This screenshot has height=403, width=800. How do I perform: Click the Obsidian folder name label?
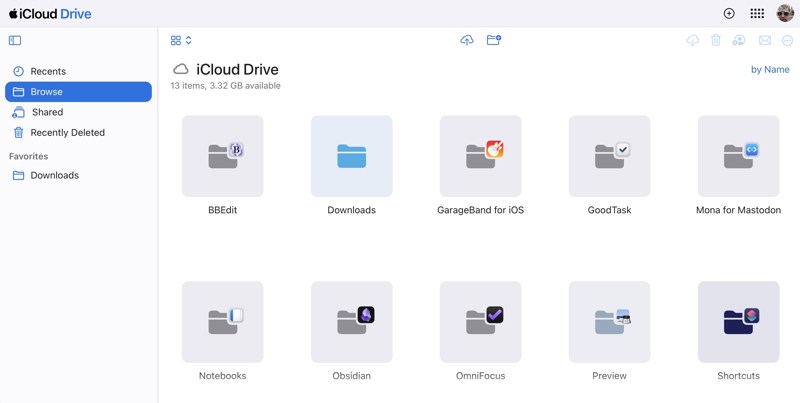pyautogui.click(x=352, y=376)
